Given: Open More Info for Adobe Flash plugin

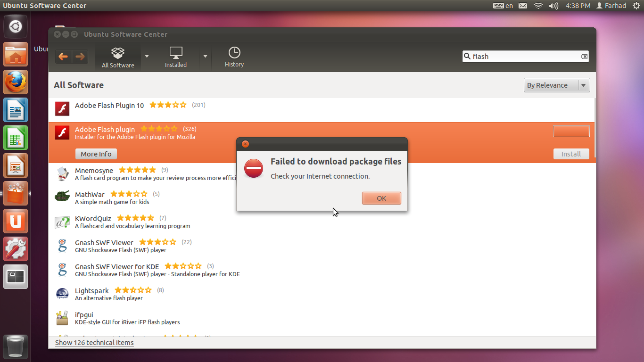Looking at the screenshot, I should pyautogui.click(x=96, y=154).
